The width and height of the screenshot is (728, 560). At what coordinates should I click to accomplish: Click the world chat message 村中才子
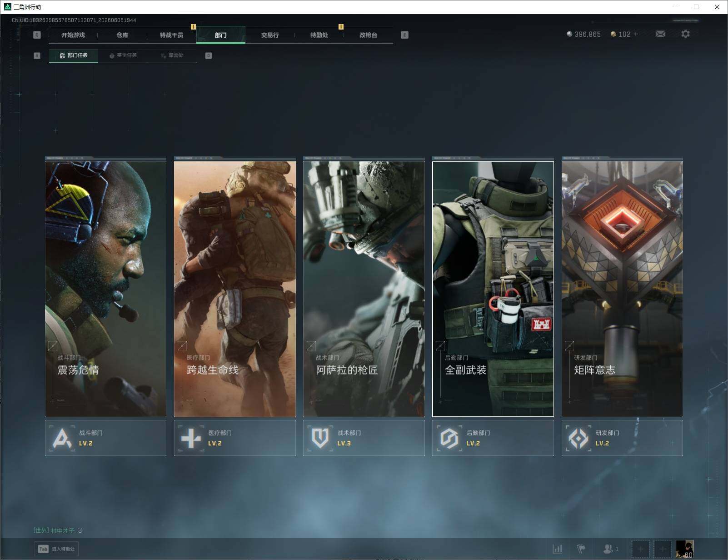[58, 530]
